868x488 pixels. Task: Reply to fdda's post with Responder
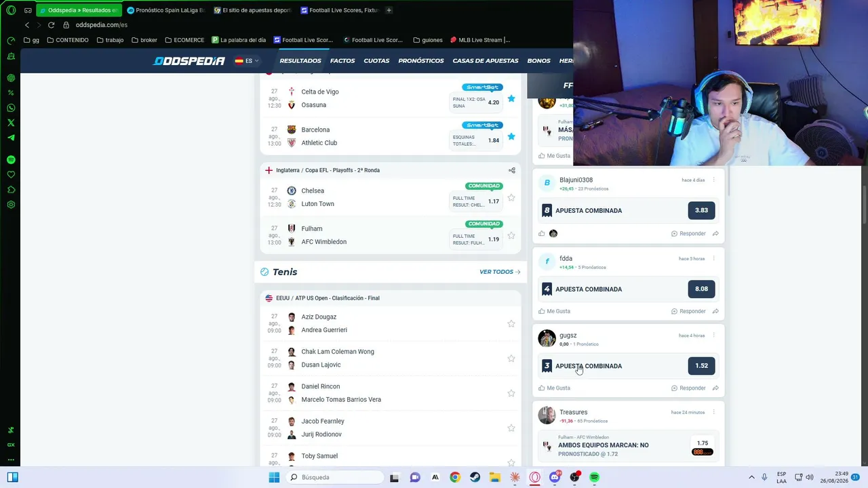click(x=688, y=311)
